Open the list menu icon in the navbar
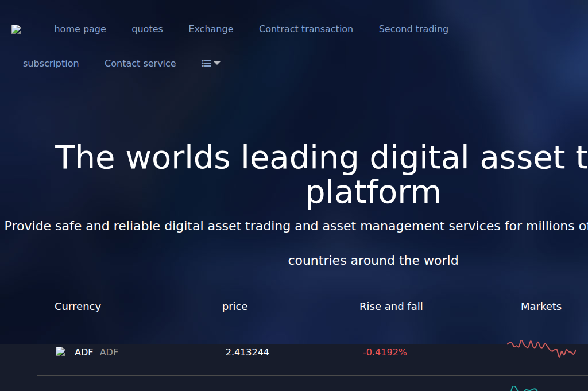Screen dimensions: 588x391 [x=206, y=63]
